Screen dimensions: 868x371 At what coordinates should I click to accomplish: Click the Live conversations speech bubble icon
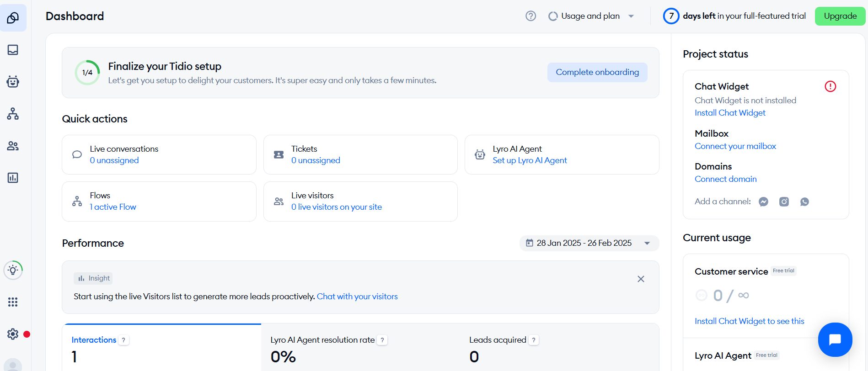[x=77, y=154]
